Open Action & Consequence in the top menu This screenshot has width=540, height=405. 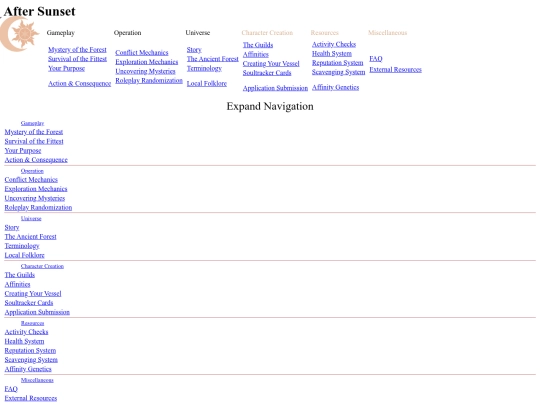tap(80, 83)
